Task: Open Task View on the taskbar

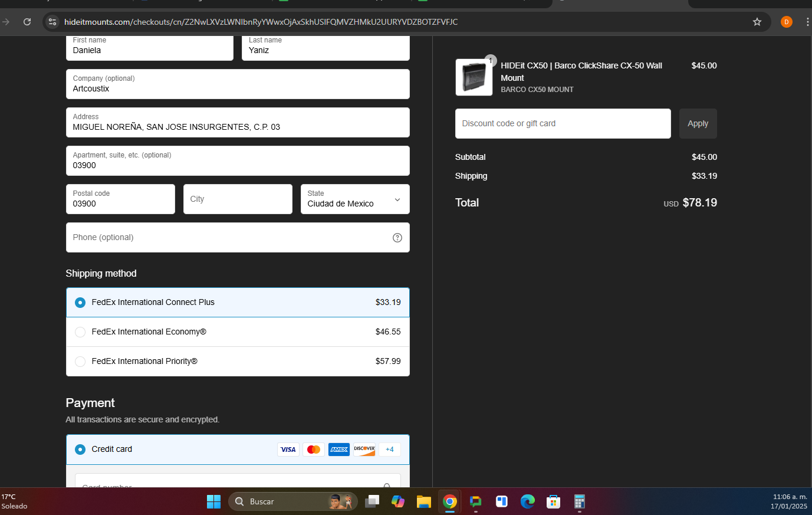Action: (372, 501)
